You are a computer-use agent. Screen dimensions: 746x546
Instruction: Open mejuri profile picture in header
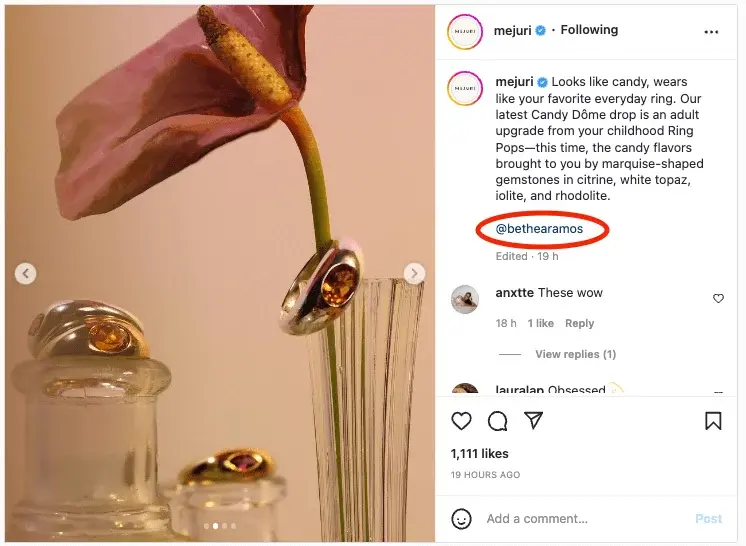pyautogui.click(x=465, y=31)
